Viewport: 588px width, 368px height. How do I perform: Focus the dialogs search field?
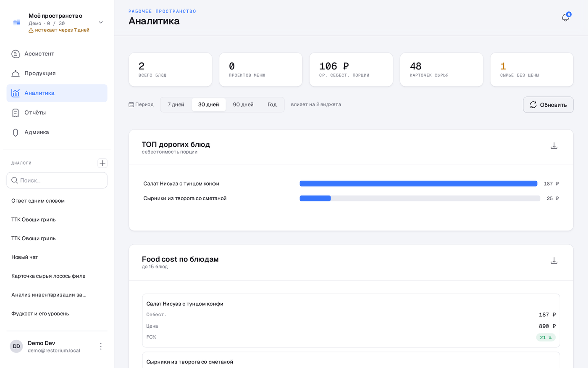pyautogui.click(x=57, y=180)
